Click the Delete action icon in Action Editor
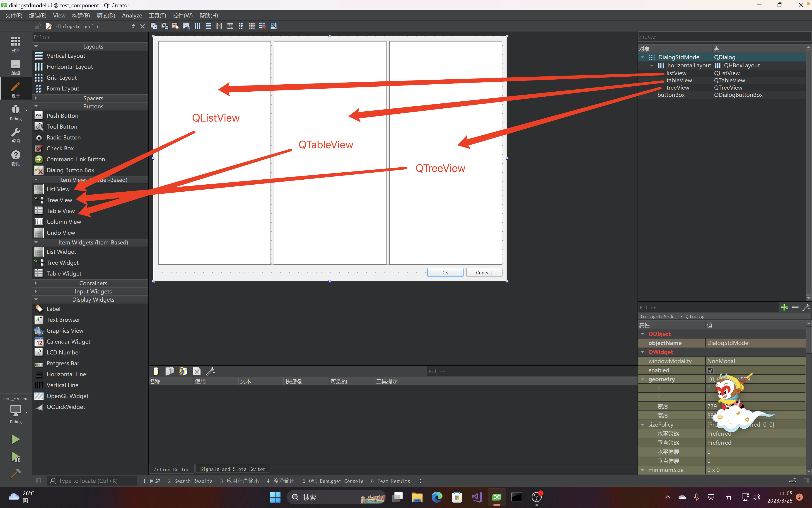 [x=197, y=371]
